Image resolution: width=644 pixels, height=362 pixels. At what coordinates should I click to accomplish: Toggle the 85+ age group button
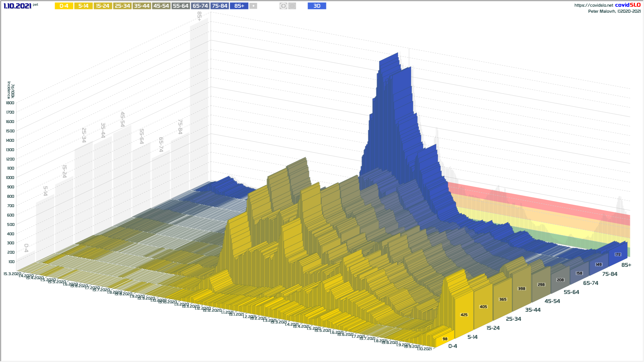coord(239,6)
